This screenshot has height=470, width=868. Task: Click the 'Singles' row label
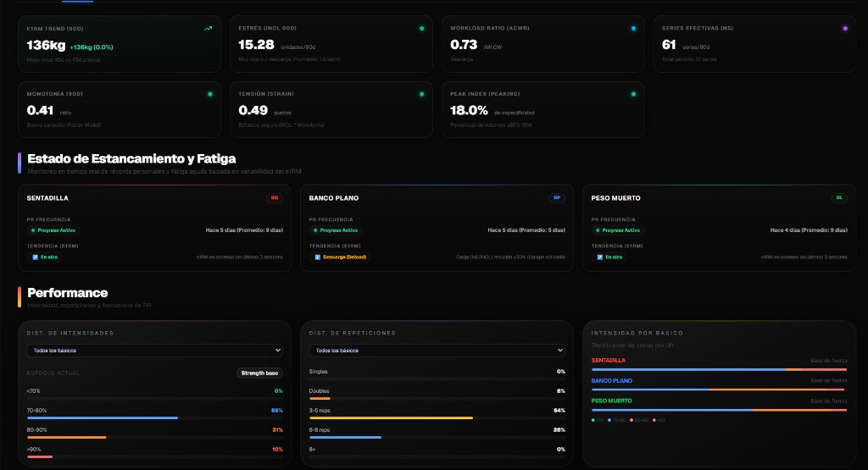coord(319,372)
